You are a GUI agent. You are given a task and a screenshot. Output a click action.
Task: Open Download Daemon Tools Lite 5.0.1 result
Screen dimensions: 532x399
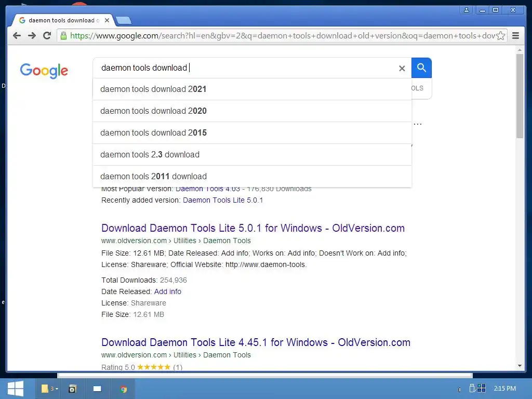tap(253, 228)
